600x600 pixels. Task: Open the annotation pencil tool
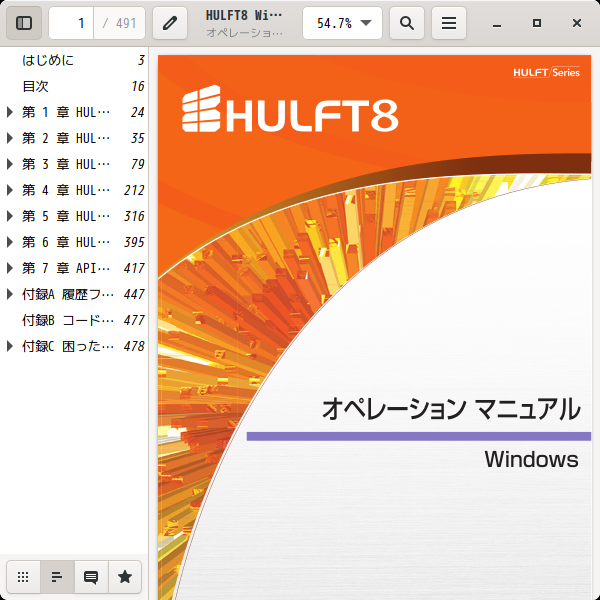[170, 23]
